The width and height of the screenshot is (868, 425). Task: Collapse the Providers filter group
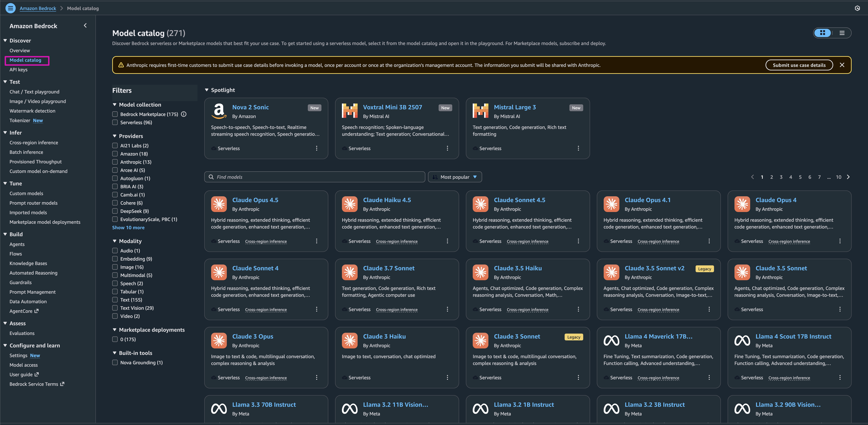[x=115, y=136]
